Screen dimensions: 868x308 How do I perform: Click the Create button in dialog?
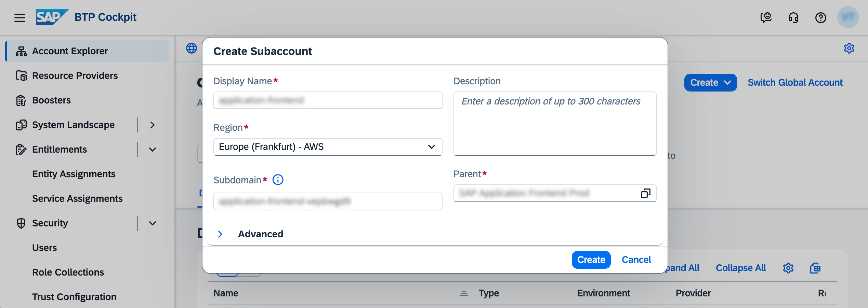(x=591, y=260)
